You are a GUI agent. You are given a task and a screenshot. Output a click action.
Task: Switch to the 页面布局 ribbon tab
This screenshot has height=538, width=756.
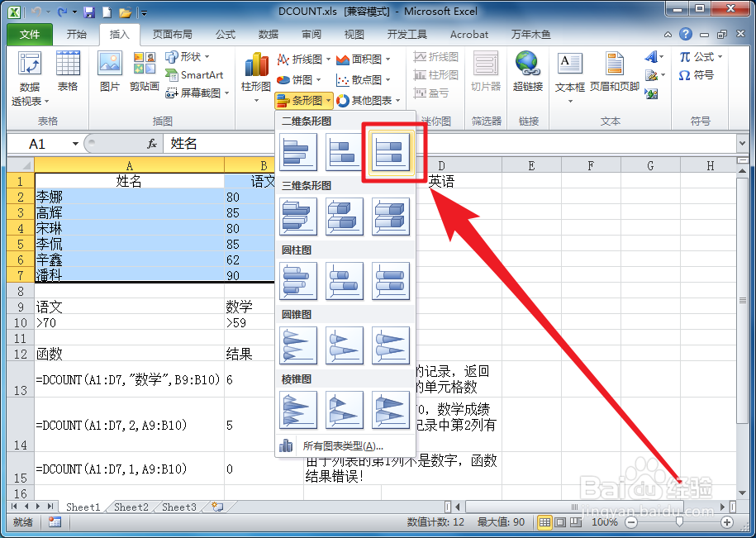[172, 34]
